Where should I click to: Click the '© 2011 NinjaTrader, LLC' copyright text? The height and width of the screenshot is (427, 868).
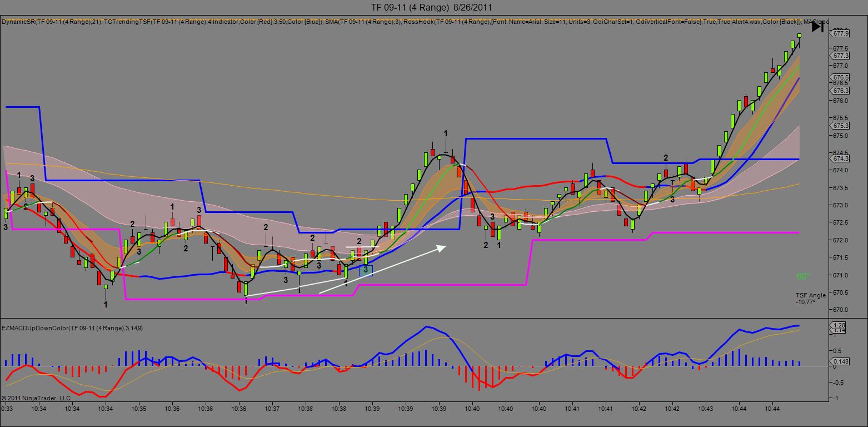click(x=36, y=398)
